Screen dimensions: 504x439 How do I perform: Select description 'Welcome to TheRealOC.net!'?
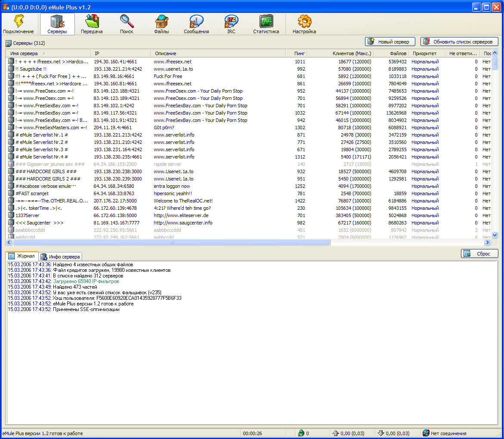[183, 201]
